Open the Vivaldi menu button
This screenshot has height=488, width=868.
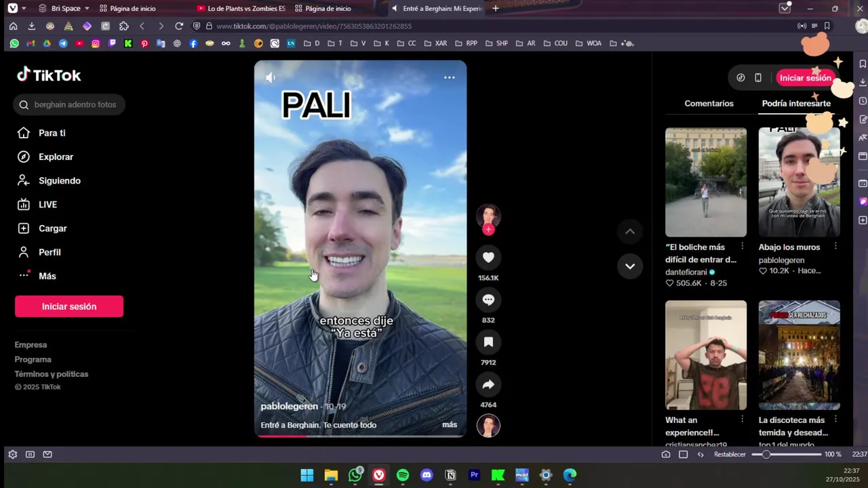(13, 8)
